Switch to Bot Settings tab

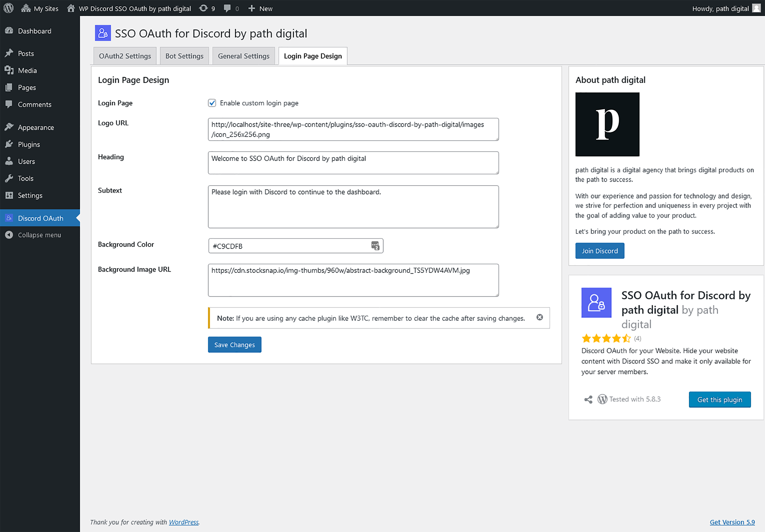point(184,56)
